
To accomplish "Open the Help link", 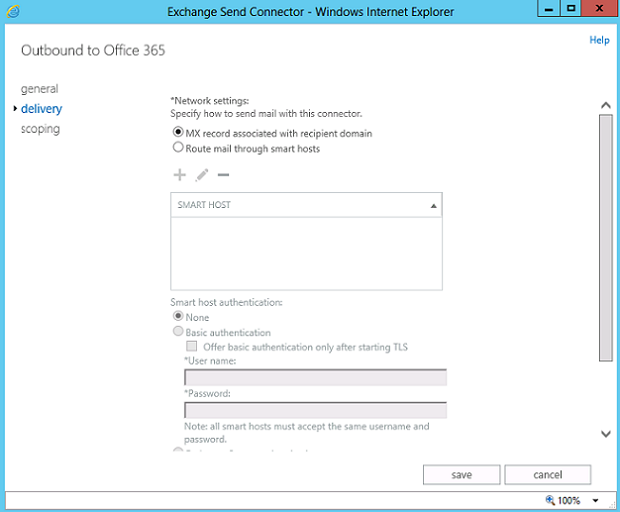I will 599,40.
